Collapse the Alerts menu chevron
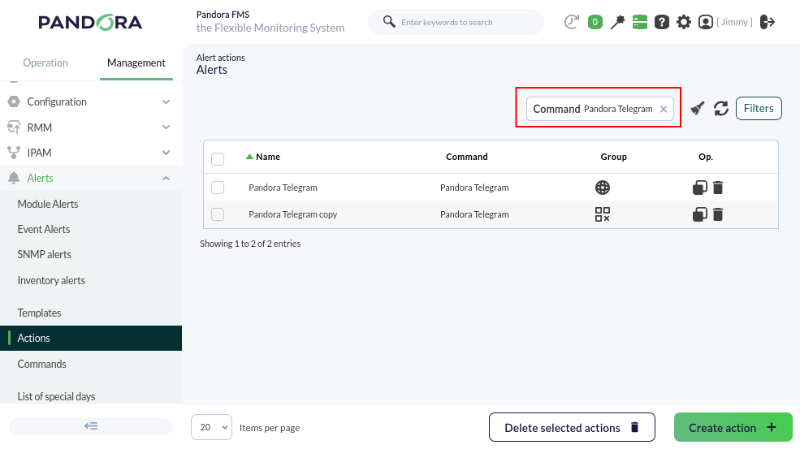Image resolution: width=800 pixels, height=449 pixels. click(166, 178)
